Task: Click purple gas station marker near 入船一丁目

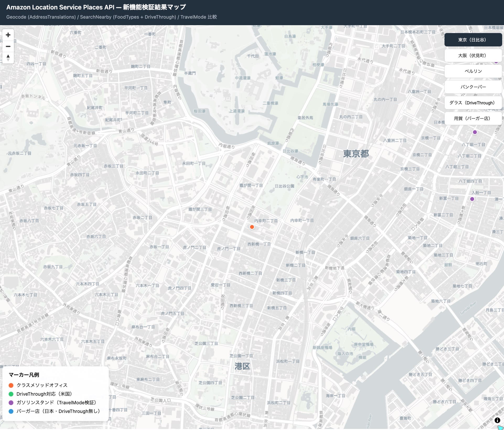Action: pyautogui.click(x=472, y=199)
